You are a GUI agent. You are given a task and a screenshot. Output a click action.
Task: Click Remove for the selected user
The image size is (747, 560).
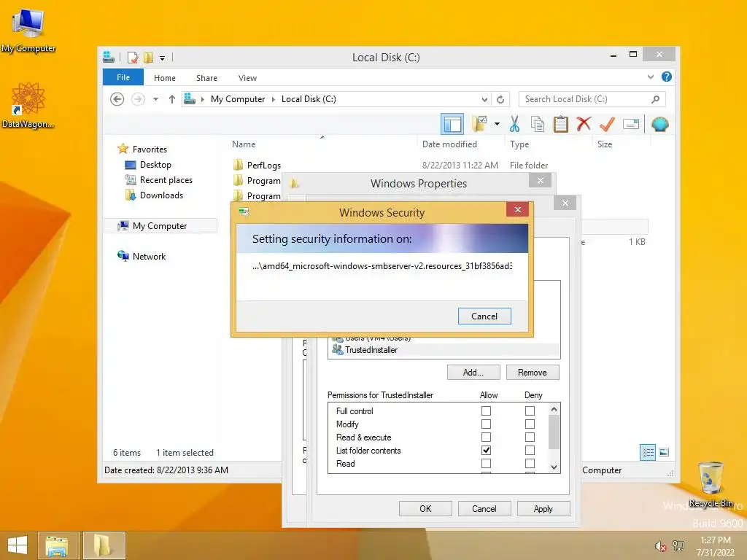(533, 373)
